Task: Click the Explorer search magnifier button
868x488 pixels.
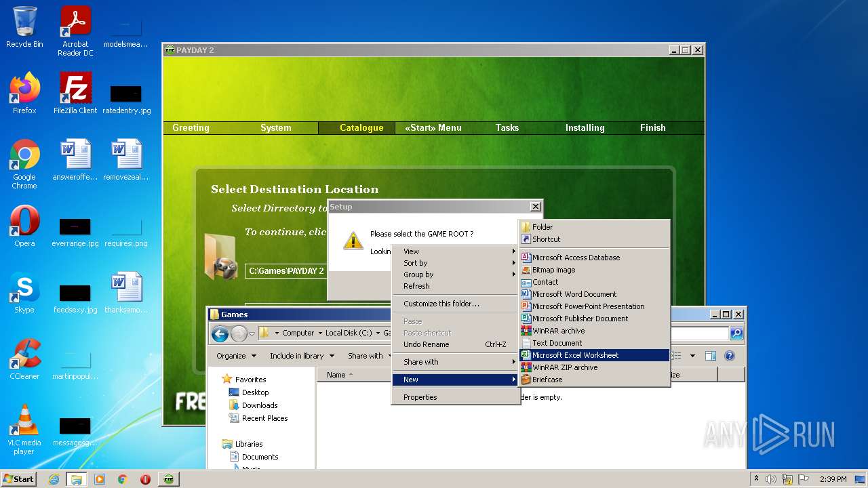Action: click(736, 333)
